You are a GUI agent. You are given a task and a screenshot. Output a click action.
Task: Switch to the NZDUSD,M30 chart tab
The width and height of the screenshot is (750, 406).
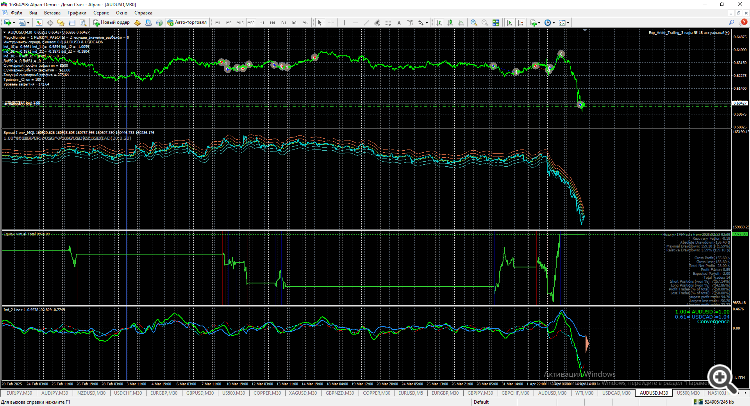[92, 393]
